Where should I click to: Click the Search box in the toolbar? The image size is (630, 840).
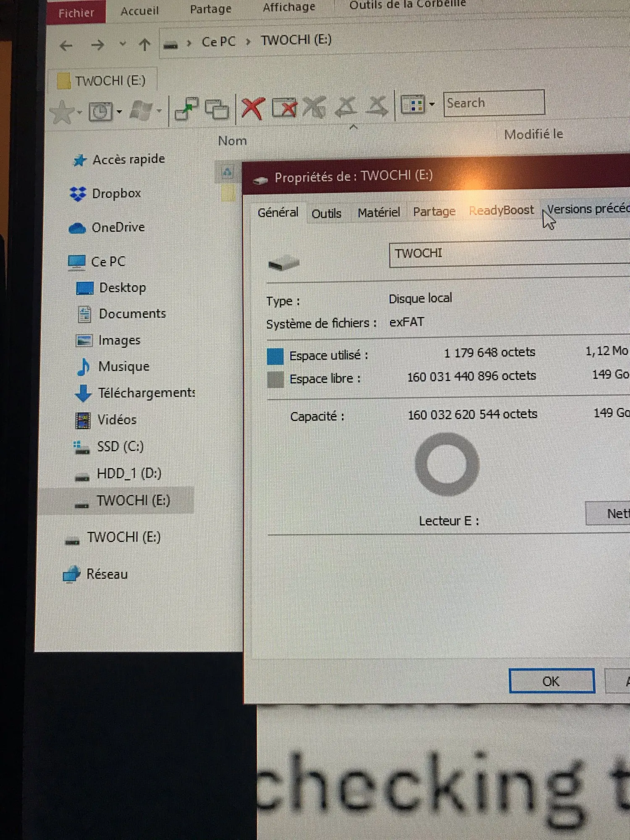click(494, 103)
